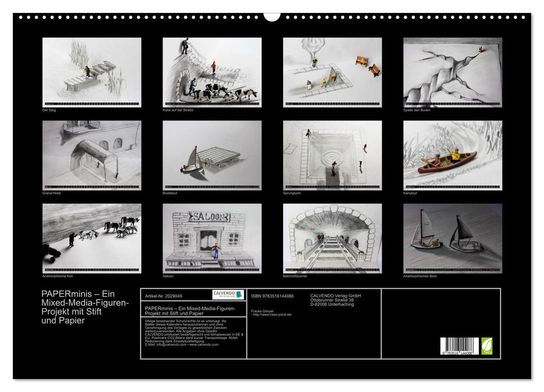This screenshot has height=392, width=544.
Task: Open the Kühe auf der Straße image
Action: [x=212, y=72]
